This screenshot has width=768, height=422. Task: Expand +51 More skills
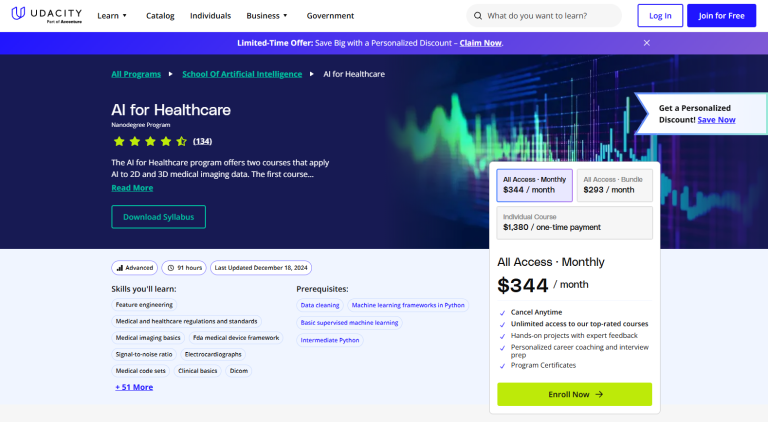(134, 387)
